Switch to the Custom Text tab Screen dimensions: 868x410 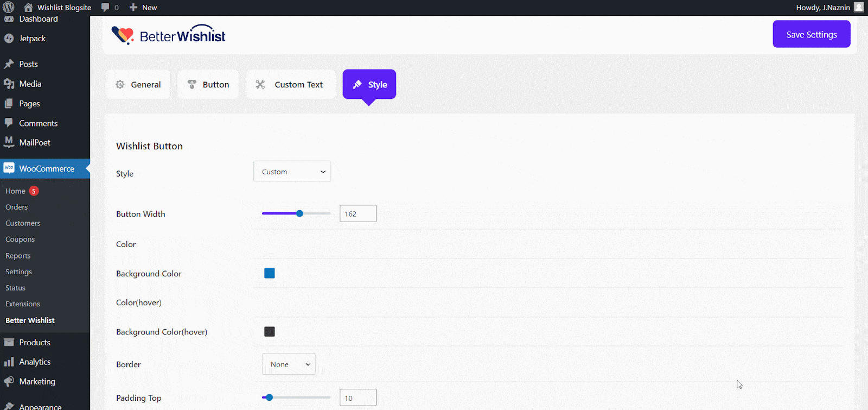point(291,84)
